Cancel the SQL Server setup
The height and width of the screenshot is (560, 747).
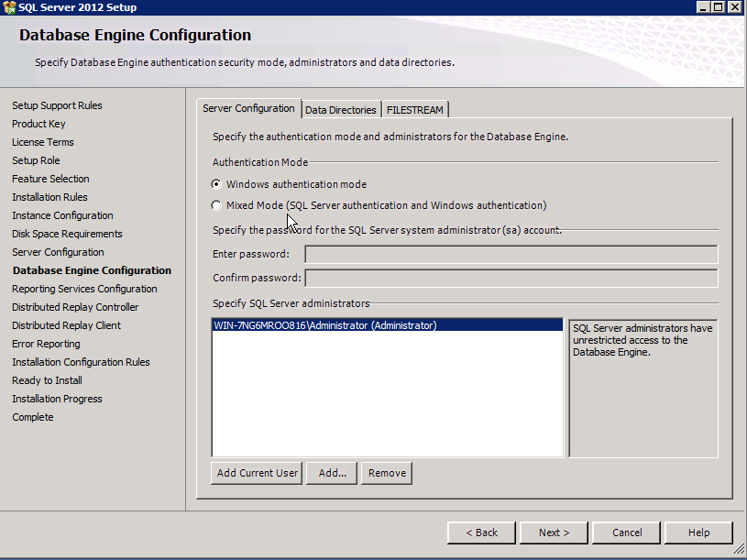(x=626, y=533)
